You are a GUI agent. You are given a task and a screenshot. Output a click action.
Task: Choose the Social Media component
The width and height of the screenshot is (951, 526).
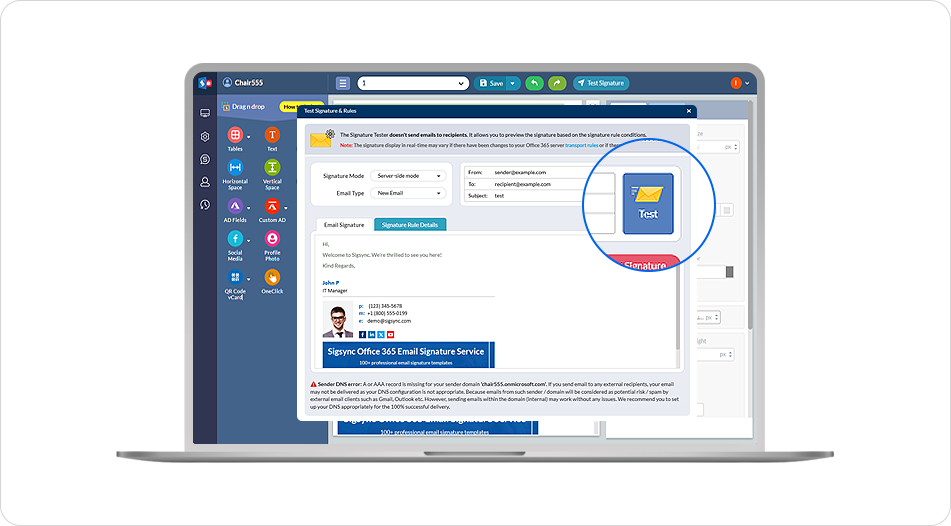pyautogui.click(x=235, y=239)
